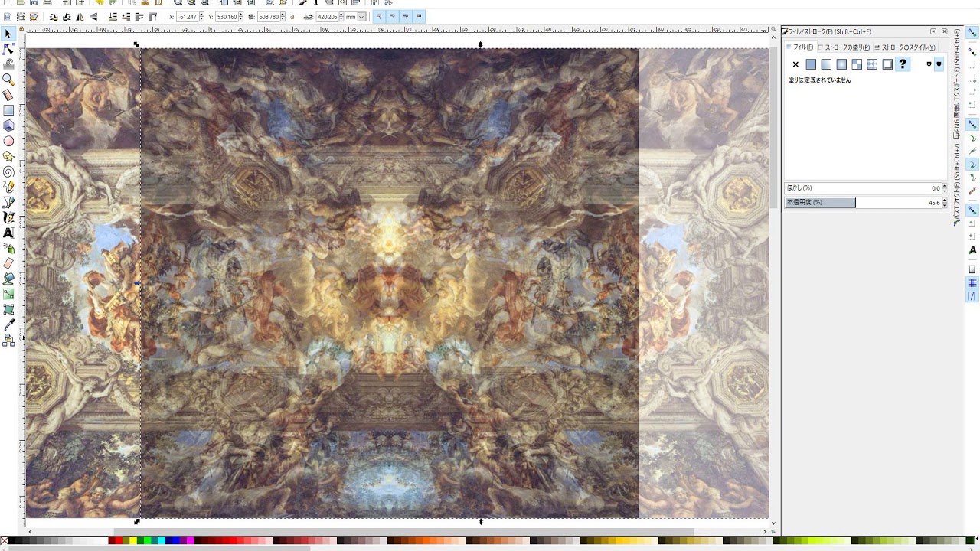The height and width of the screenshot is (551, 980).
Task: Increment the X coordinate stepper
Action: pos(201,15)
